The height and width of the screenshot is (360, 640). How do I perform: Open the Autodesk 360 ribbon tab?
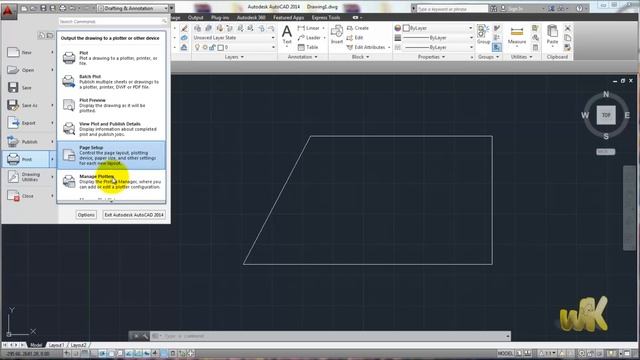[x=251, y=18]
